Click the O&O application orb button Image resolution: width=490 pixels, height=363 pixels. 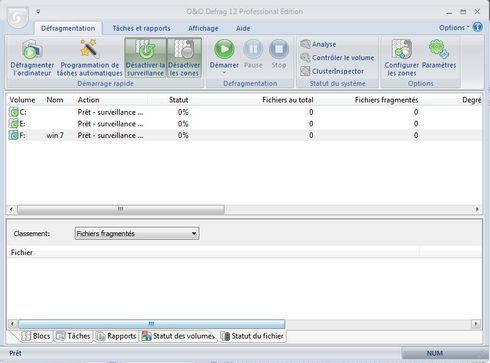click(x=18, y=17)
